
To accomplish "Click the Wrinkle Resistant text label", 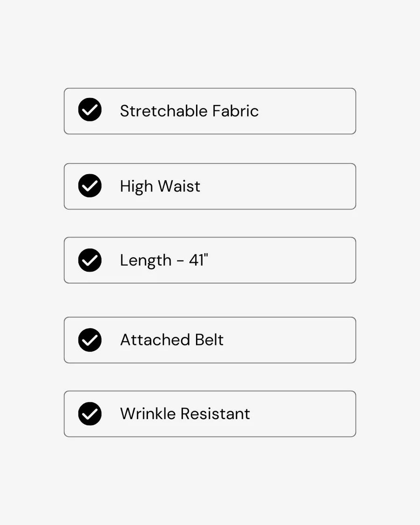I will pos(185,414).
